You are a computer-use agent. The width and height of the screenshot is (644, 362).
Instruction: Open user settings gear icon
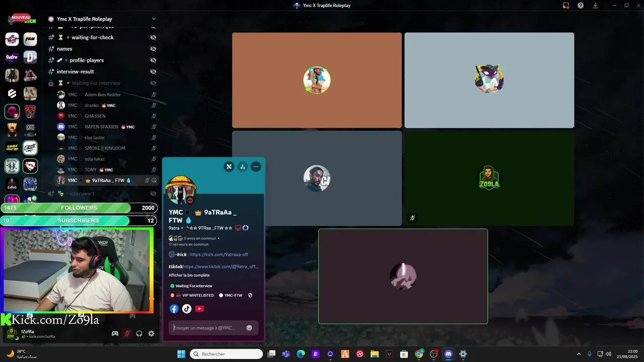[x=151, y=333]
